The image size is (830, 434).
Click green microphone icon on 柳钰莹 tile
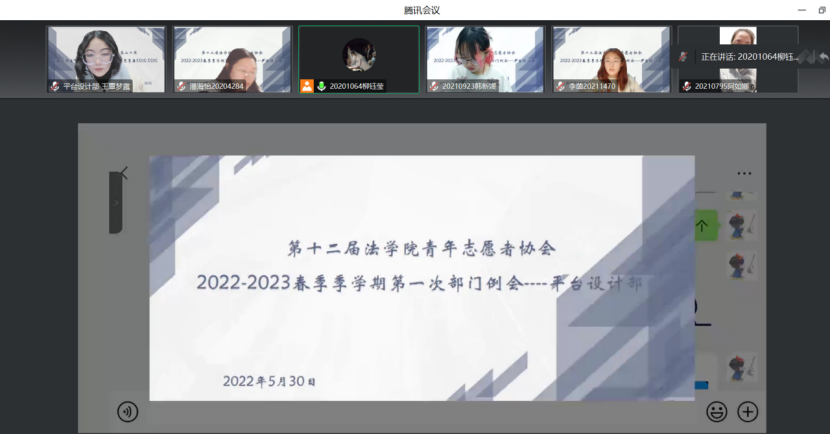click(322, 86)
